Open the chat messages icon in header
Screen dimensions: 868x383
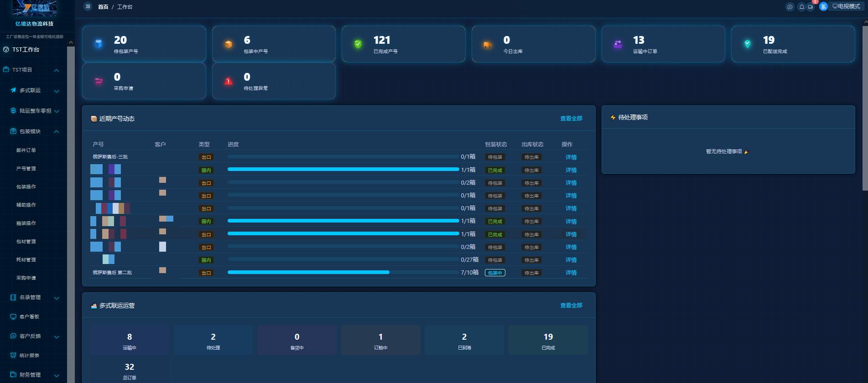click(x=790, y=7)
